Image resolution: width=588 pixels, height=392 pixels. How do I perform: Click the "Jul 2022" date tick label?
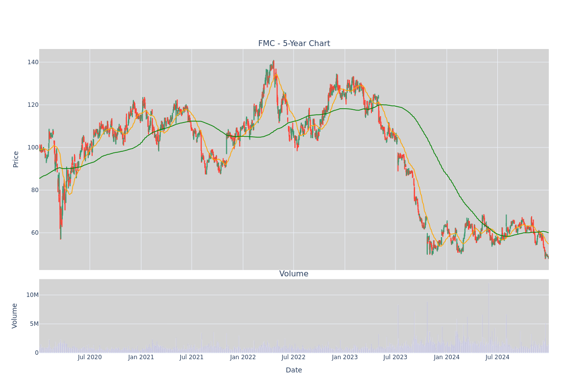pos(294,357)
